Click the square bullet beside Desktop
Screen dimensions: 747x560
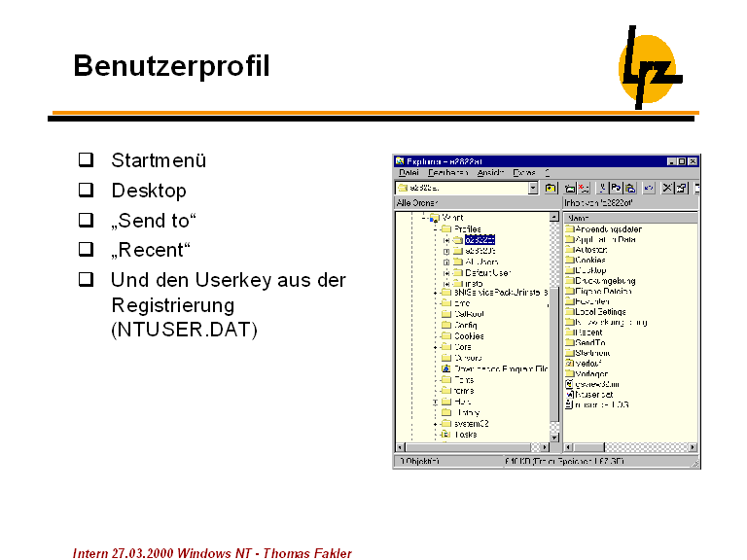pyautogui.click(x=86, y=190)
